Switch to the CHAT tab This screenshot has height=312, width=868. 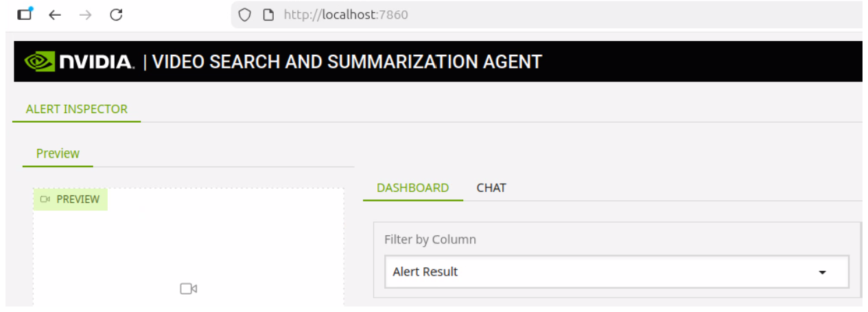[491, 188]
